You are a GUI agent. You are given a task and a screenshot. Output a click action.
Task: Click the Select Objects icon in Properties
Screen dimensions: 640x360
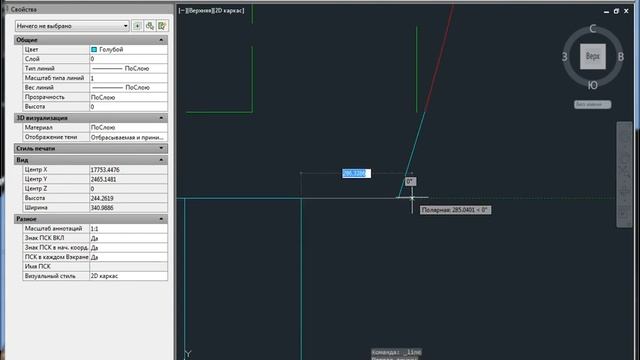(150, 26)
